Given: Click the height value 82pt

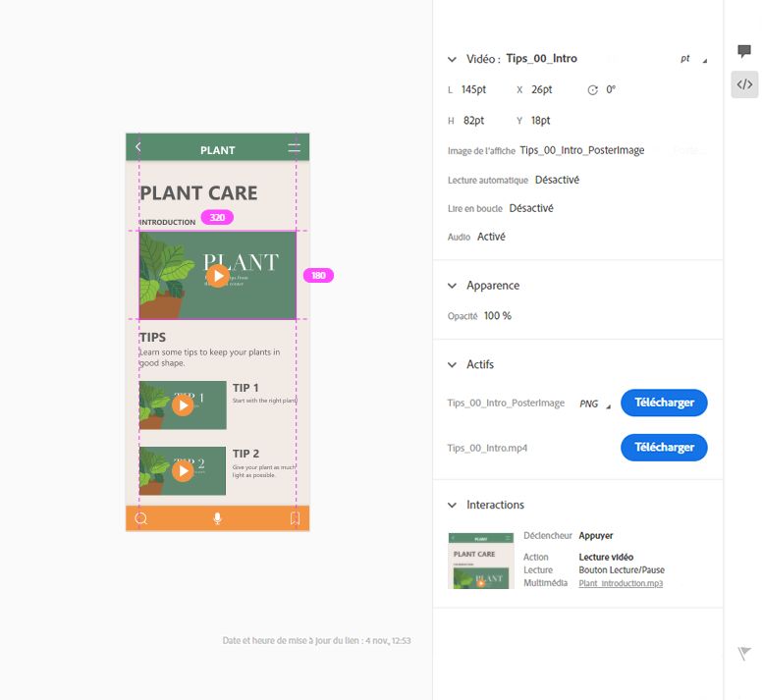Looking at the screenshot, I should [474, 121].
